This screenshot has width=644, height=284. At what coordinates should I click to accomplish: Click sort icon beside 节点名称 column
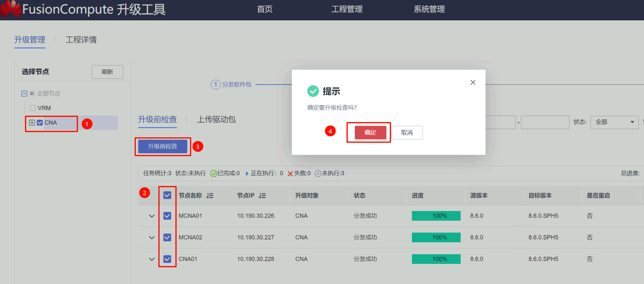click(x=209, y=196)
